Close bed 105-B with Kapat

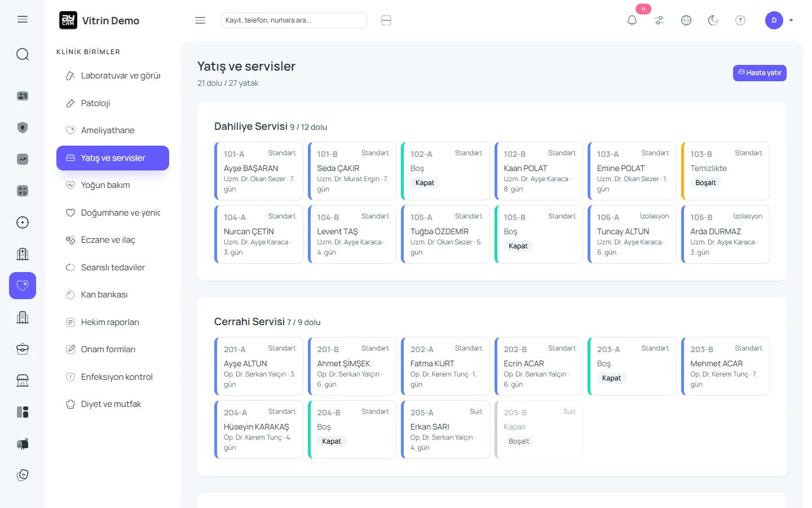click(x=518, y=246)
